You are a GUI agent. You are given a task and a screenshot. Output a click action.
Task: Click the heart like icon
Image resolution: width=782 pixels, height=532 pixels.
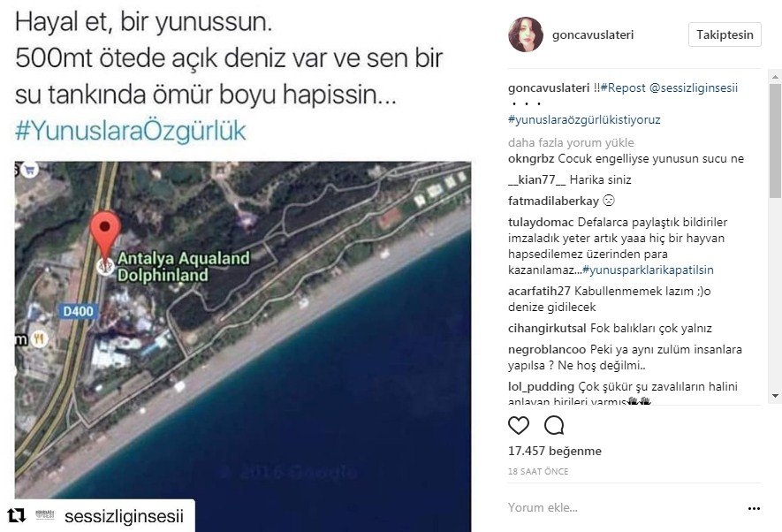[518, 425]
